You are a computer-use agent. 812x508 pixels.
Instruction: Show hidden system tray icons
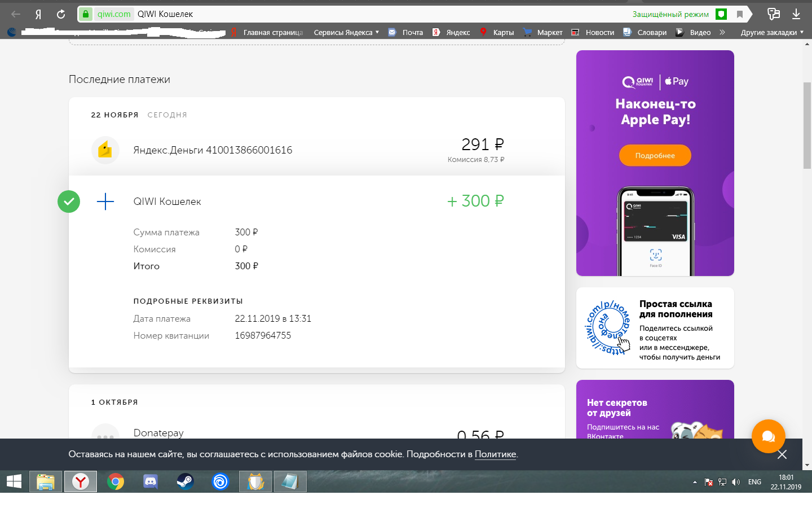pos(695,482)
